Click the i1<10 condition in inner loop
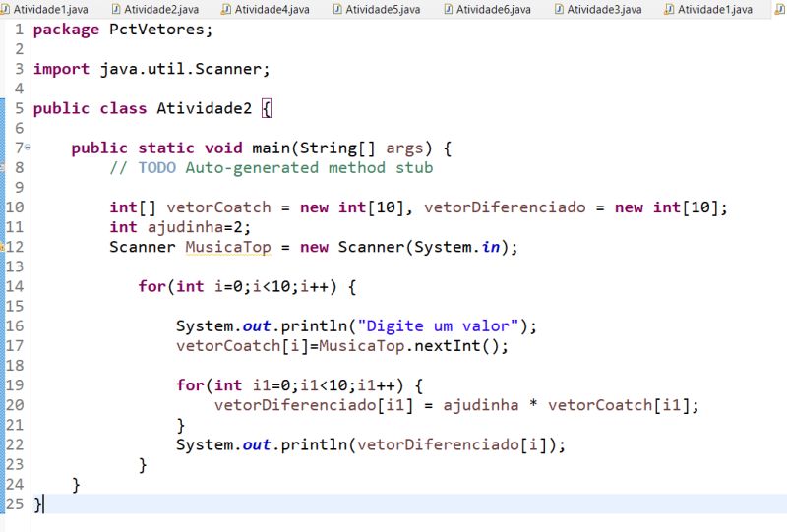787x532 pixels. [x=324, y=385]
